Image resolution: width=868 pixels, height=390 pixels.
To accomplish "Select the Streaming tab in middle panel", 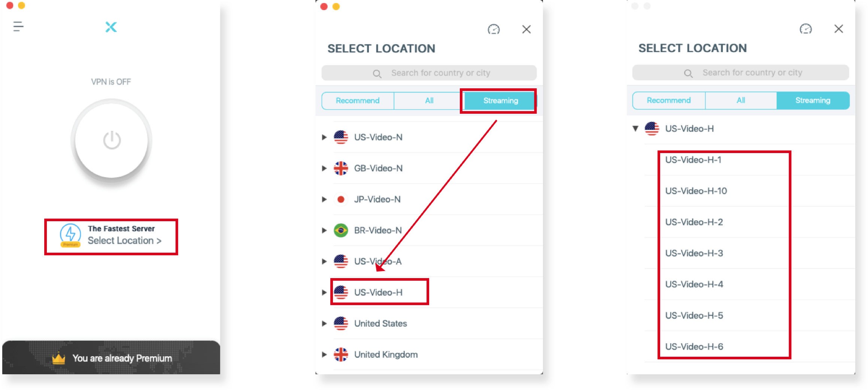I will tap(501, 101).
